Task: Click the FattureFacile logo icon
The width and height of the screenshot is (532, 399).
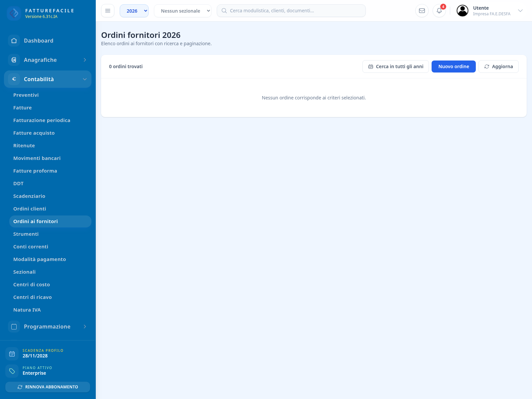Action: (14, 13)
